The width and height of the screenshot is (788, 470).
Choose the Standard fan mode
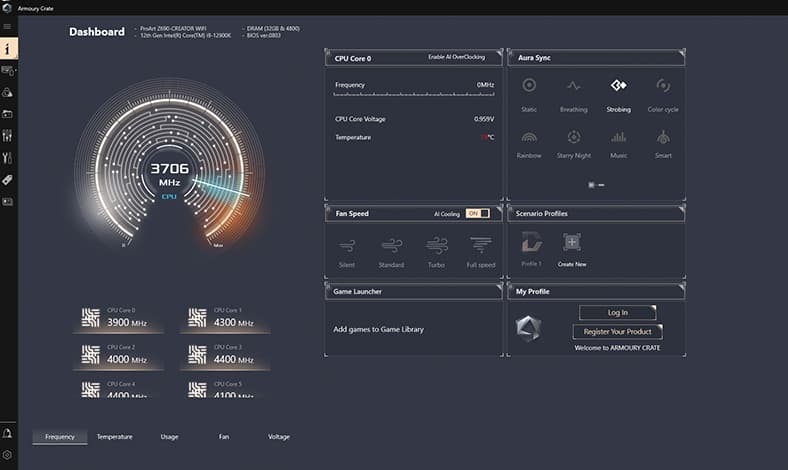[x=391, y=253]
